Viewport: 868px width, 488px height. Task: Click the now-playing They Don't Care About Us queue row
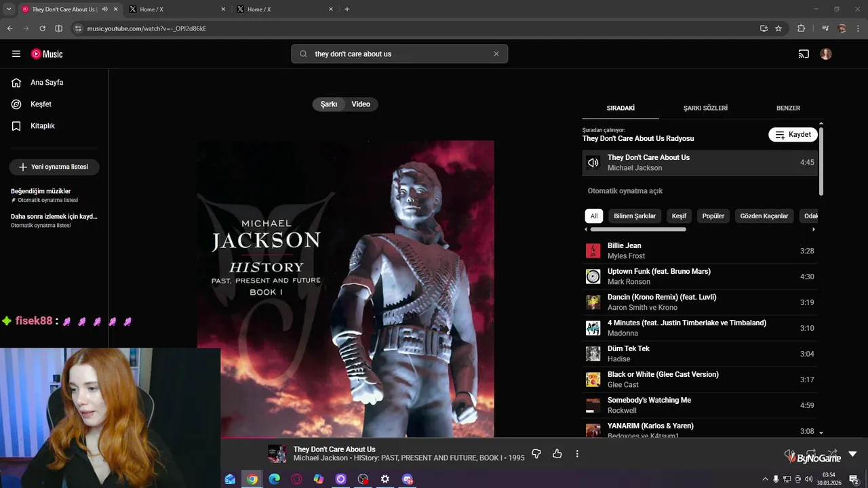(700, 163)
